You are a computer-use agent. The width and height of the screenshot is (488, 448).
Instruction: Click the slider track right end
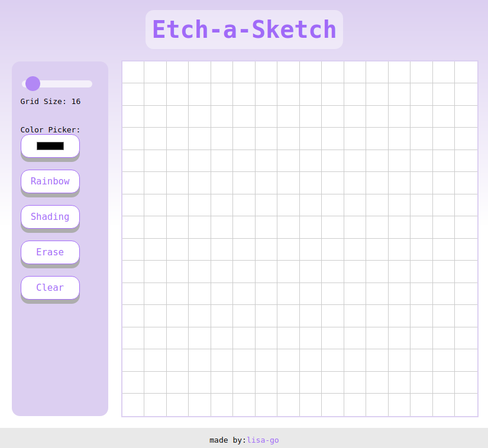tap(89, 84)
